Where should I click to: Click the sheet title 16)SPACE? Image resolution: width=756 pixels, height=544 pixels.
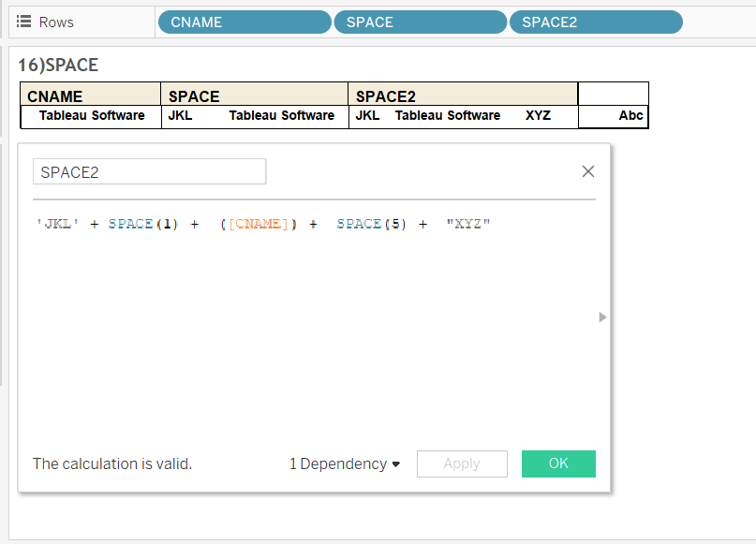coord(58,65)
